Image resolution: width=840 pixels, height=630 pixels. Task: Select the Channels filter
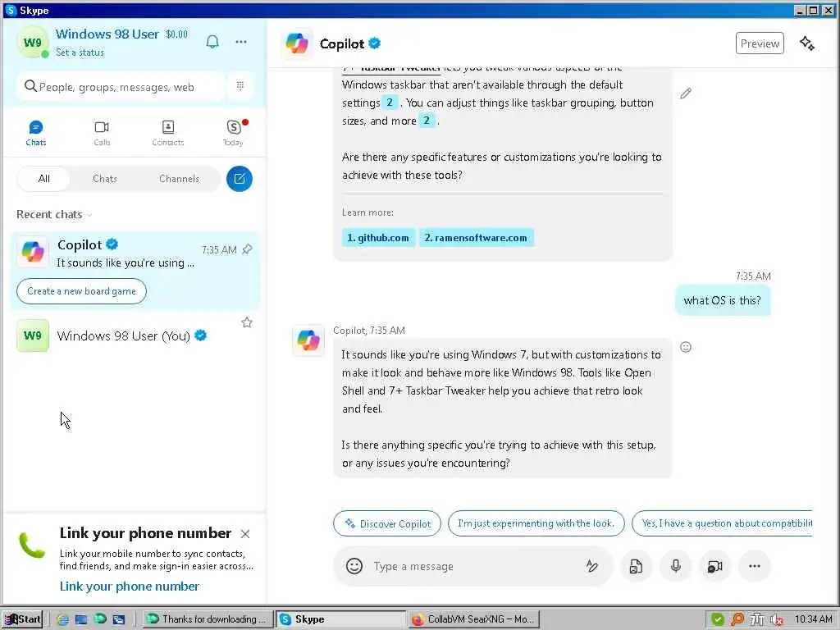[x=179, y=178]
